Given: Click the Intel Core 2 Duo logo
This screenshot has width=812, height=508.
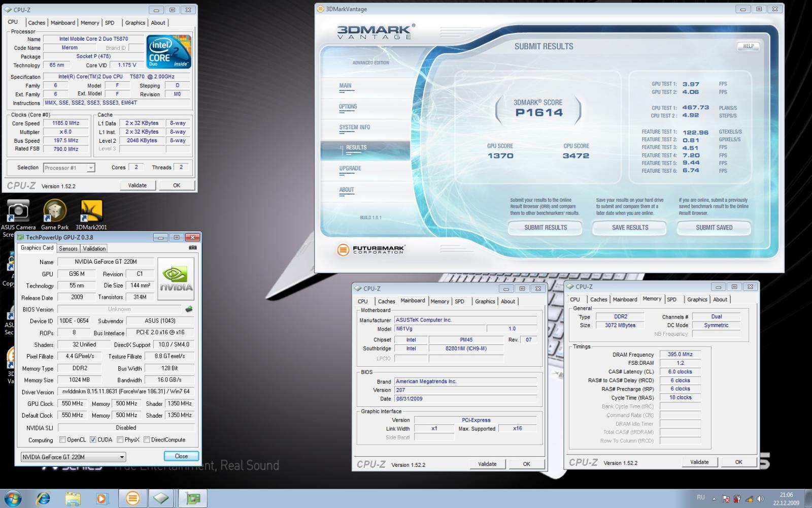Looking at the screenshot, I should [x=168, y=52].
